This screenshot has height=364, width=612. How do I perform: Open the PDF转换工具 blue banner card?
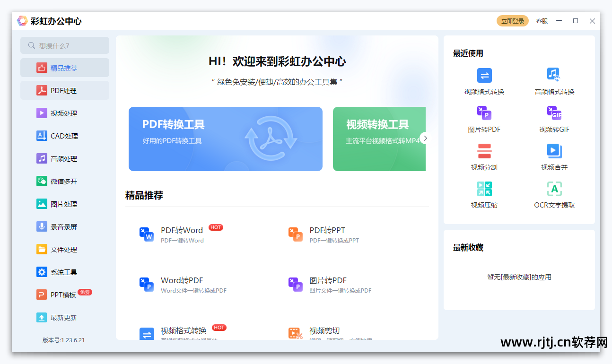tap(225, 139)
